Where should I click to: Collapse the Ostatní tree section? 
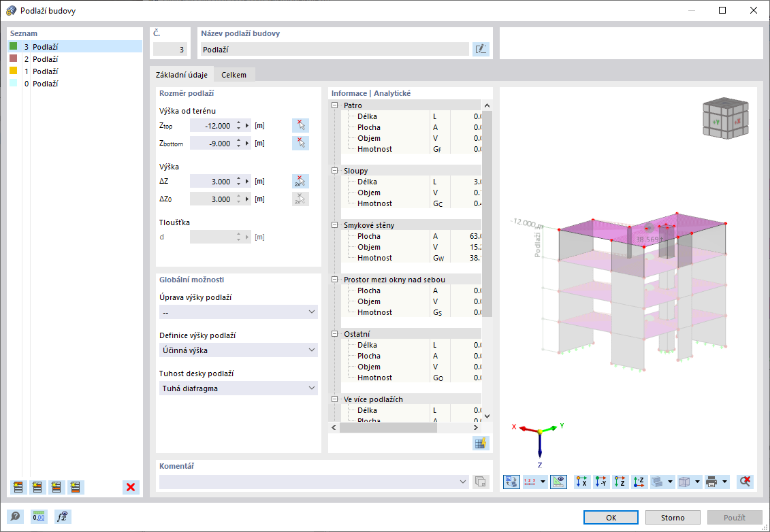pyautogui.click(x=335, y=334)
